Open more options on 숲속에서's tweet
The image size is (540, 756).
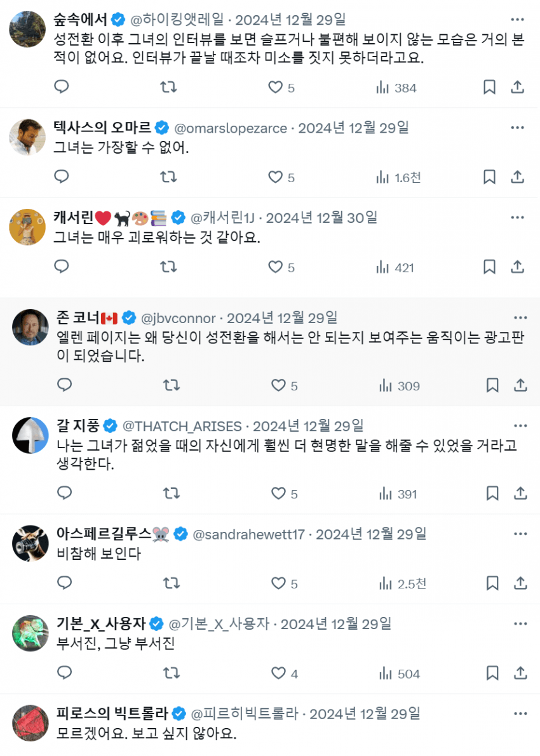(518, 19)
